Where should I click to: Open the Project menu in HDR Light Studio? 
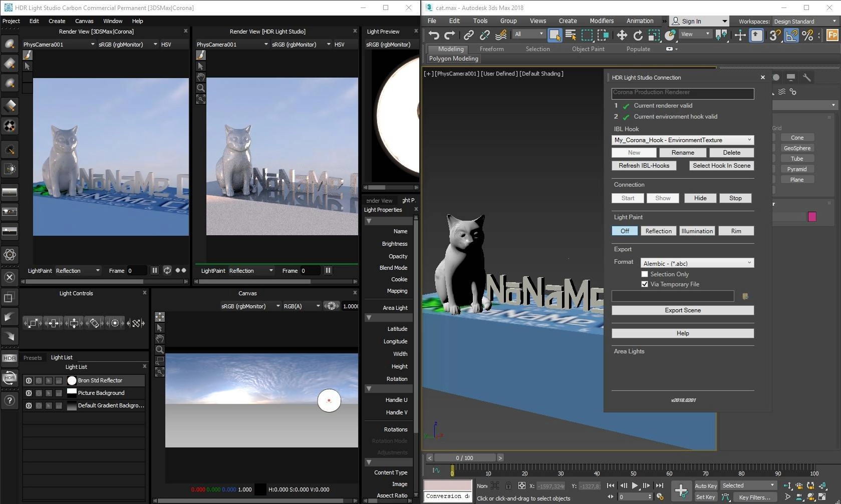(x=11, y=21)
